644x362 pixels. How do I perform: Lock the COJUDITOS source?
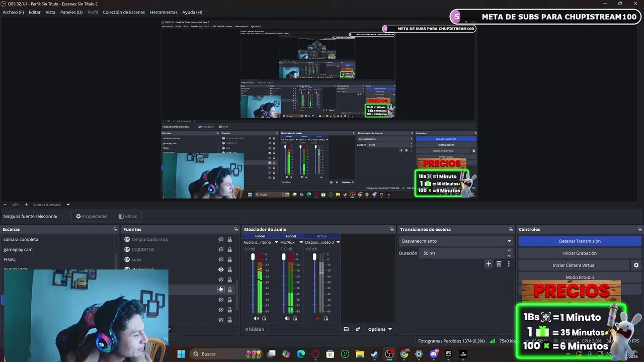[229, 249]
